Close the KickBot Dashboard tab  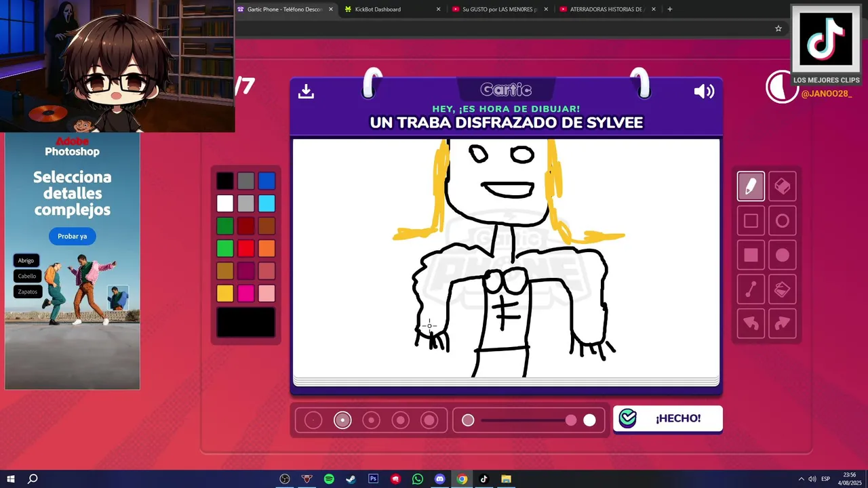(x=438, y=9)
